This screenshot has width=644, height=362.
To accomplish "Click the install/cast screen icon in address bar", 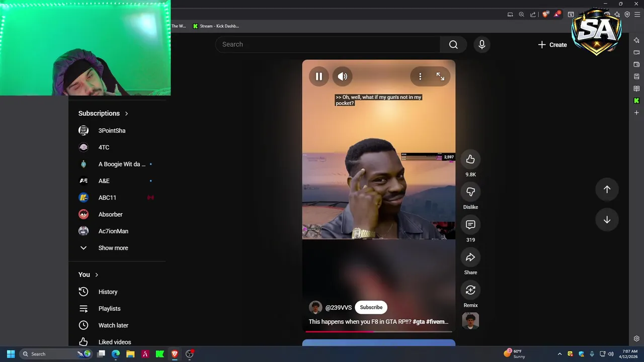I will point(510,15).
